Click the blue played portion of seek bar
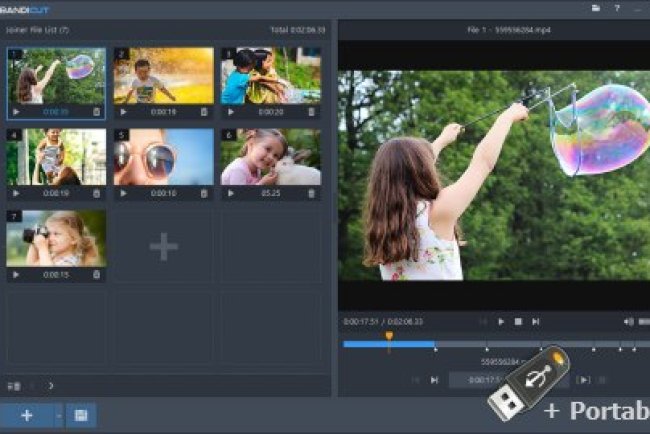The width and height of the screenshot is (650, 434). point(389,344)
